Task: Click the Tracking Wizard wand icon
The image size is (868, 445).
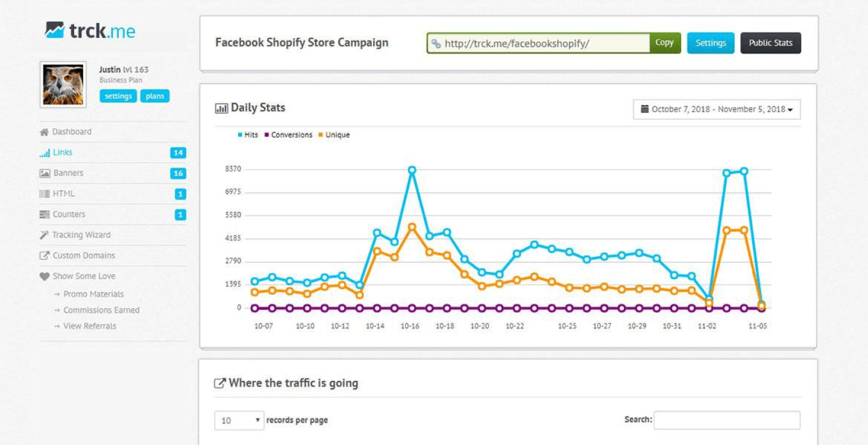Action: (44, 235)
